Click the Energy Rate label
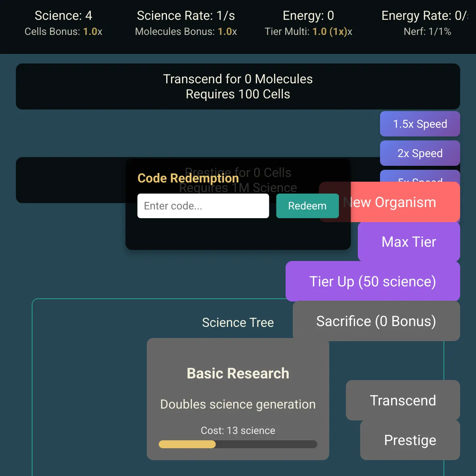This screenshot has height=476, width=476. (x=425, y=15)
